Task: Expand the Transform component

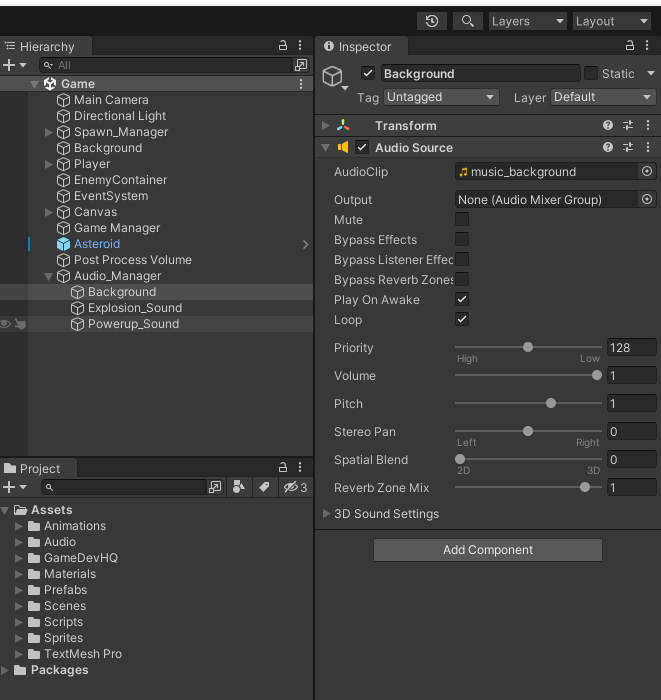Action: point(326,125)
